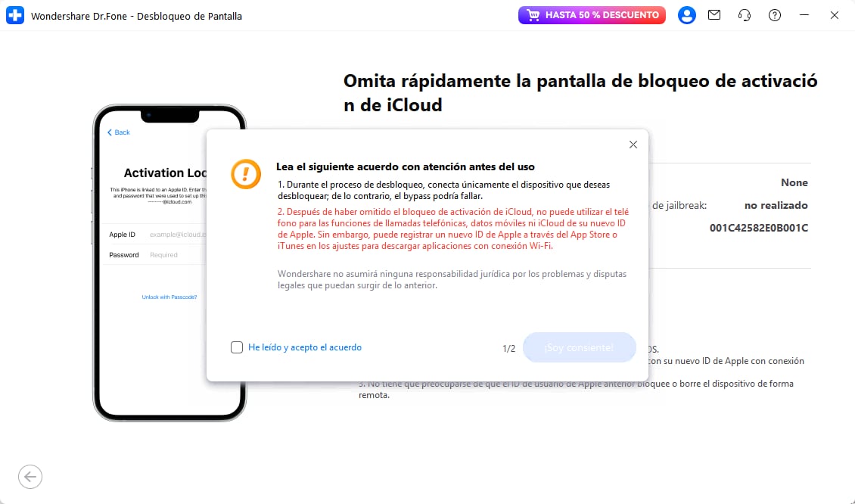Click the circular back arrow at bottom left
The height and width of the screenshot is (504, 855).
click(30, 477)
